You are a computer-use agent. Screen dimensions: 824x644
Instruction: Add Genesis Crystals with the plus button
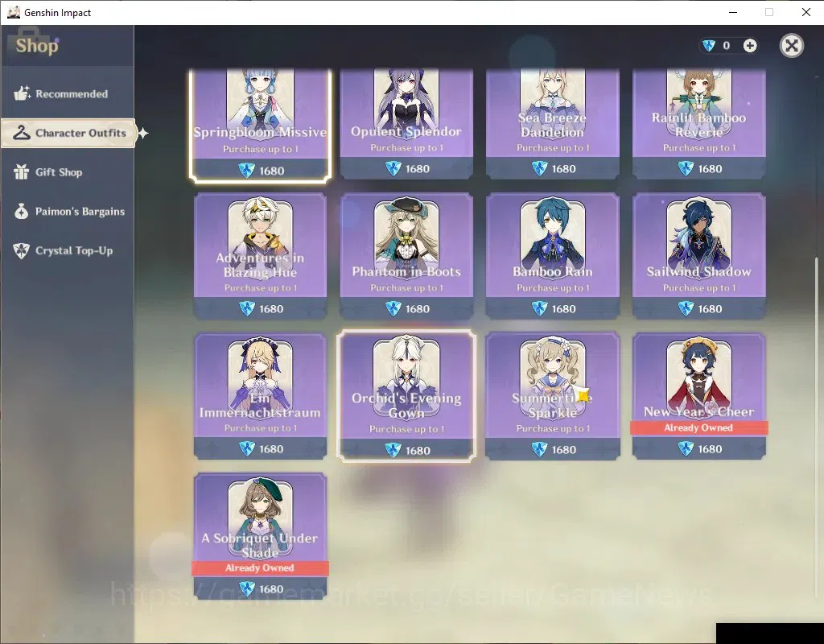[750, 46]
